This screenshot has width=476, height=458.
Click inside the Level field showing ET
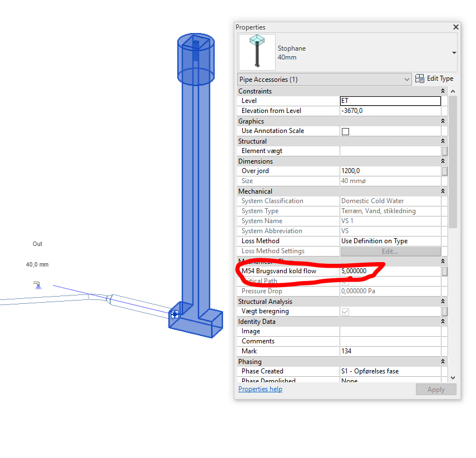click(390, 101)
